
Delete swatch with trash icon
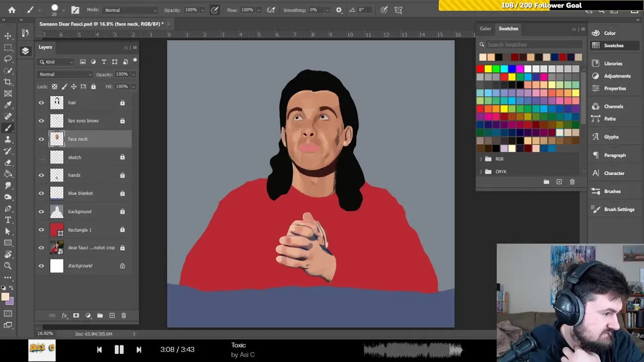coord(572,182)
